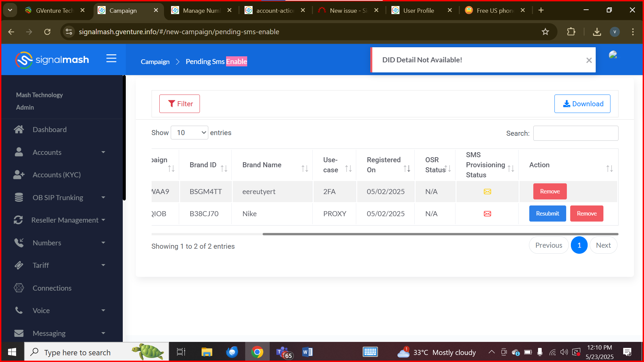
Task: Click the Search input field
Action: click(x=576, y=133)
